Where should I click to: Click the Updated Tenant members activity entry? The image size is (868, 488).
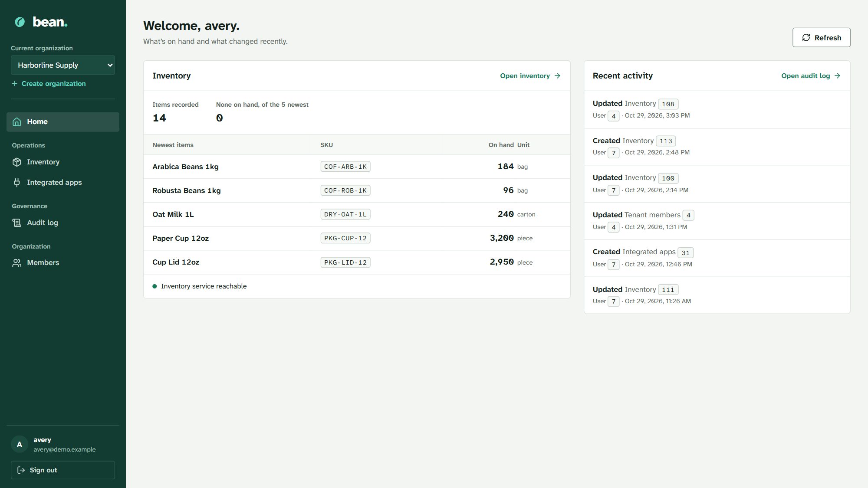[717, 221]
